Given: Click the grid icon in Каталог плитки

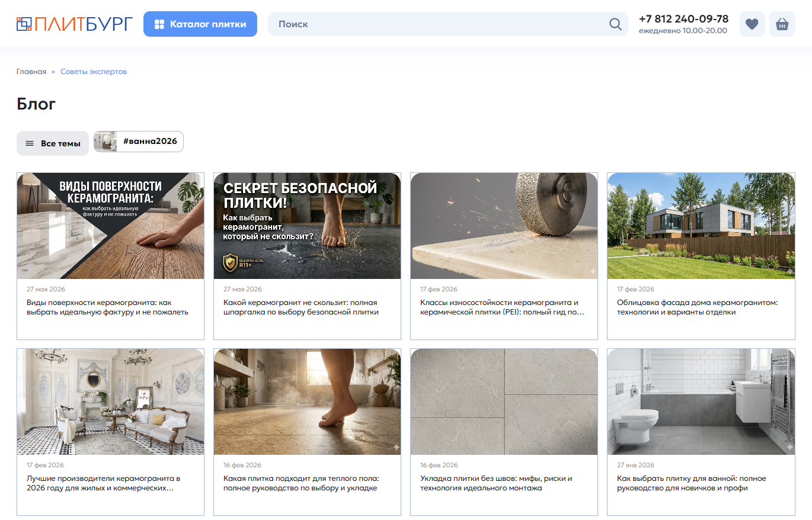Looking at the screenshot, I should pos(159,24).
